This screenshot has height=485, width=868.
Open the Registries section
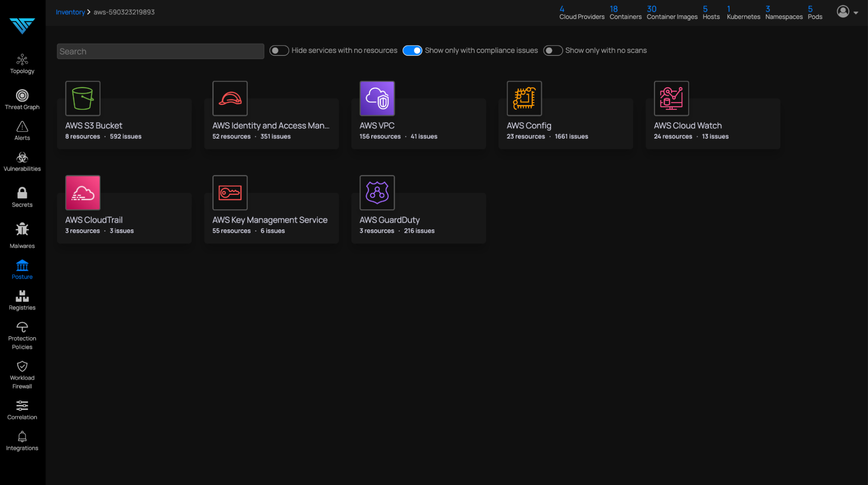tap(22, 300)
